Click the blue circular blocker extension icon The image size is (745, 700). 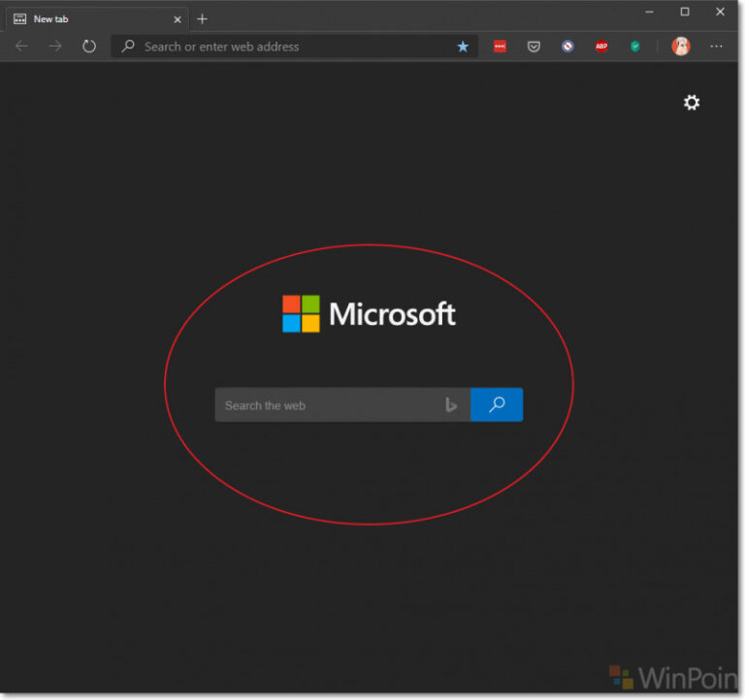tap(567, 47)
